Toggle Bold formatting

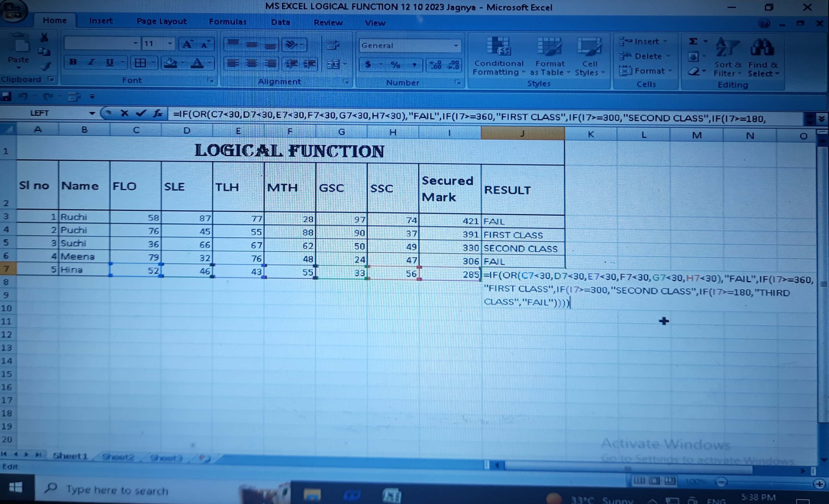[x=73, y=62]
